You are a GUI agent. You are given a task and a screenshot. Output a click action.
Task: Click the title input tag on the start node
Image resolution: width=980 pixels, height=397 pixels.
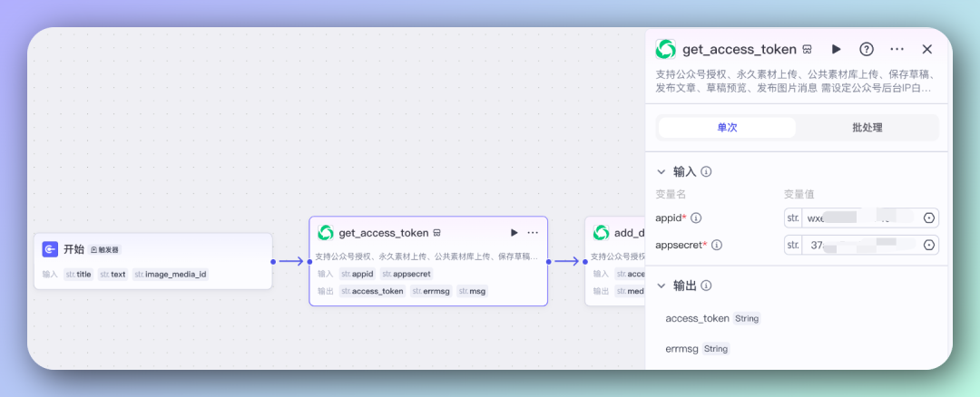click(79, 274)
